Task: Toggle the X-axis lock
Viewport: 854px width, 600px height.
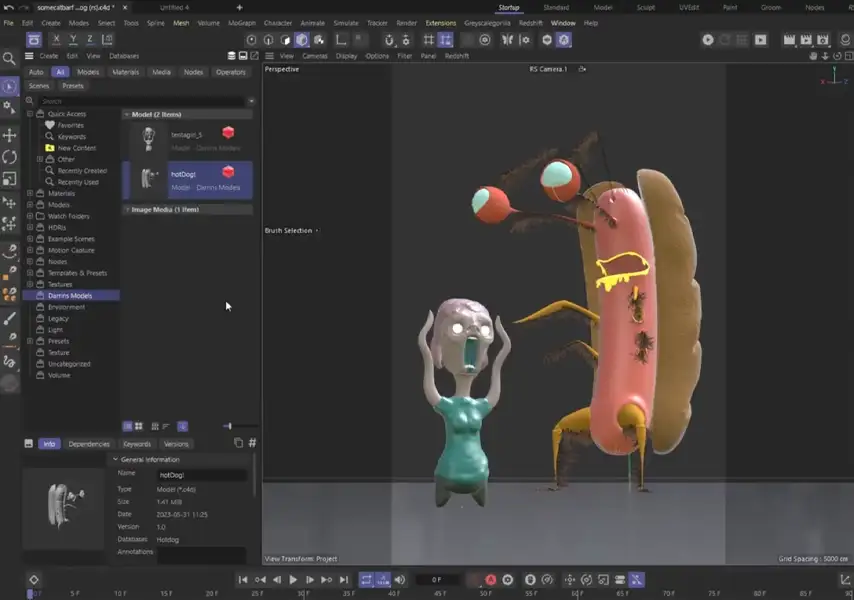Action: pyautogui.click(x=56, y=39)
